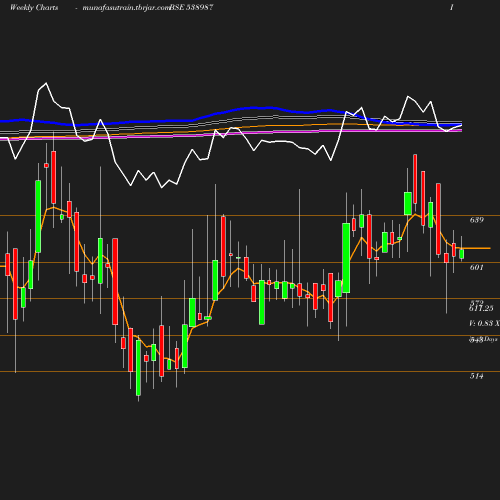The image size is (500, 500).
Task: Click the "617.25" current price value
Action: point(481,309)
